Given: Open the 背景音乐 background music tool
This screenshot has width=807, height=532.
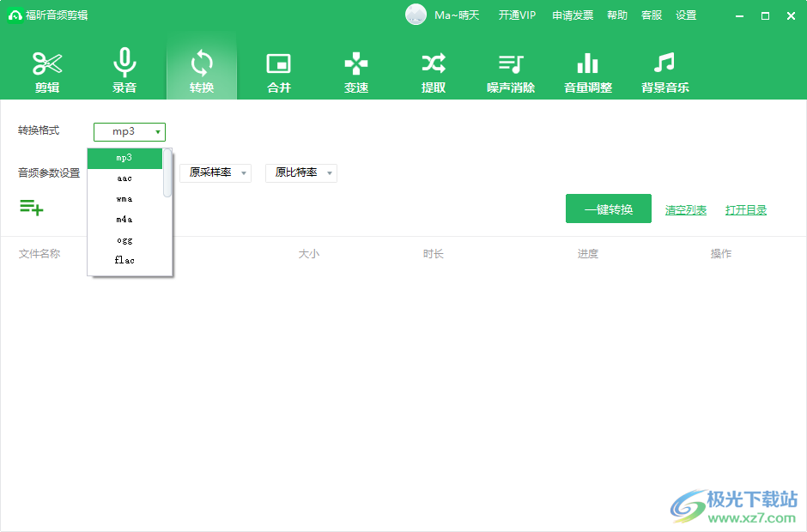Looking at the screenshot, I should (665, 71).
